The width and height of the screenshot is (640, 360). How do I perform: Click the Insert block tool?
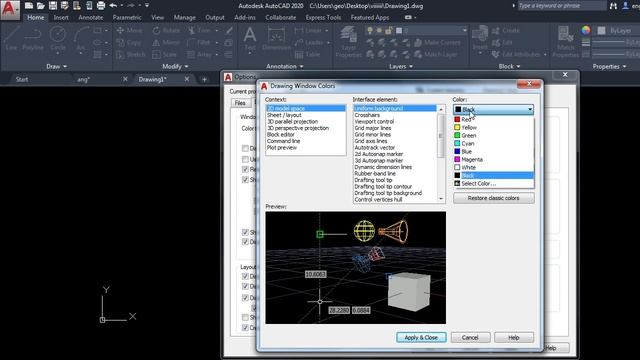(480, 39)
